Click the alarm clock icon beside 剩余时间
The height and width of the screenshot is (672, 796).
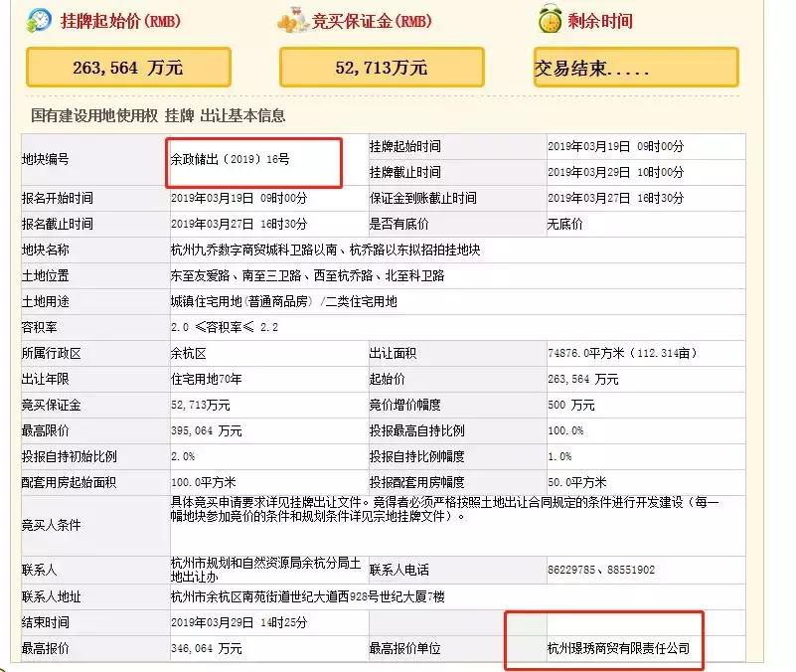pyautogui.click(x=550, y=19)
